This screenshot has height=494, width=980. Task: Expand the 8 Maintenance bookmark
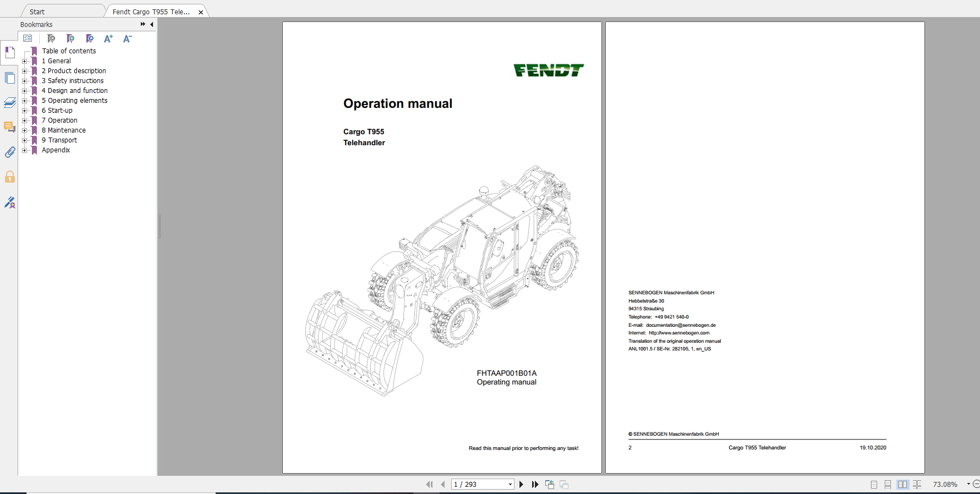24,130
